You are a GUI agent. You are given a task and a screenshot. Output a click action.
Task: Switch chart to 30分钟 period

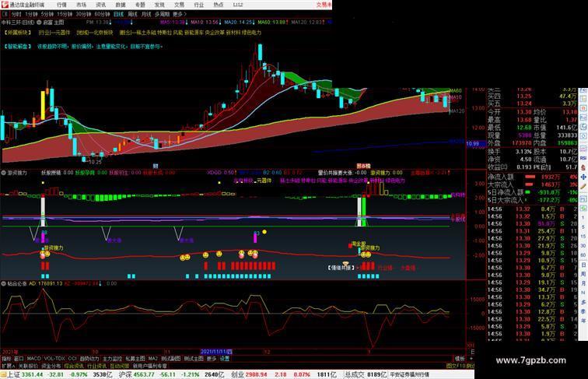(83, 14)
